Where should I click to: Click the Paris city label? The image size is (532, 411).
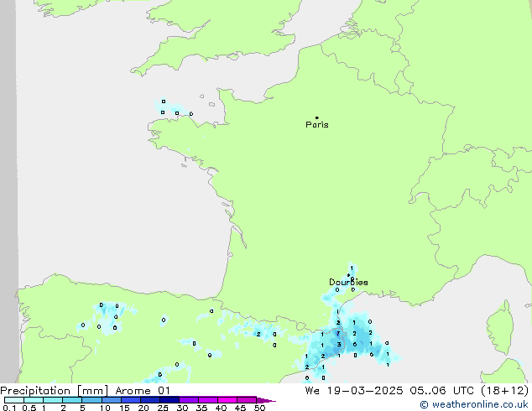pos(317,125)
